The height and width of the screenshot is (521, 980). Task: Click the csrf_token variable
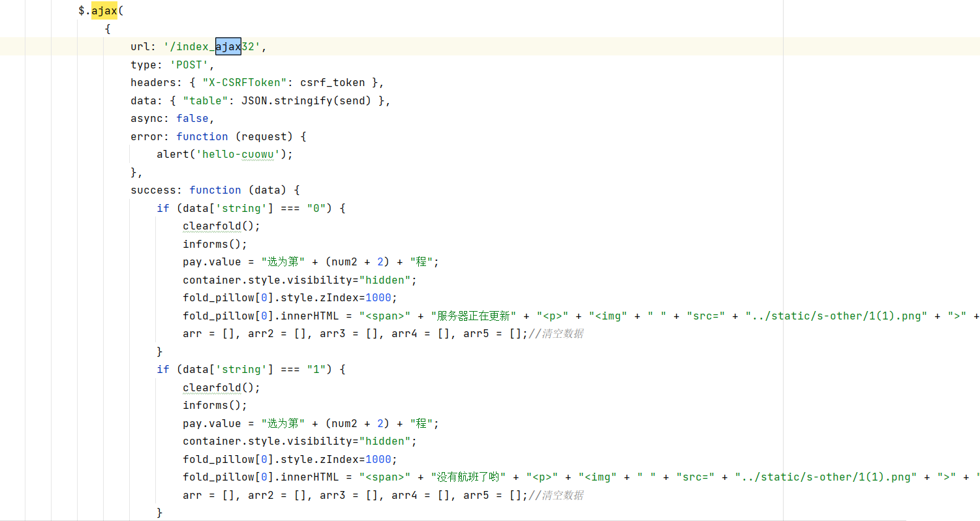coord(333,83)
